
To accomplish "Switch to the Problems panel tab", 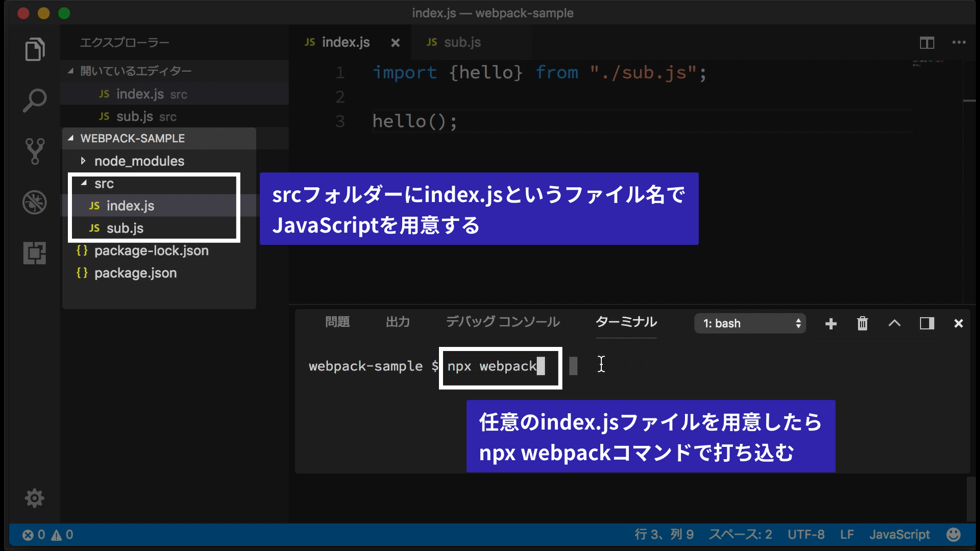I will [x=337, y=322].
